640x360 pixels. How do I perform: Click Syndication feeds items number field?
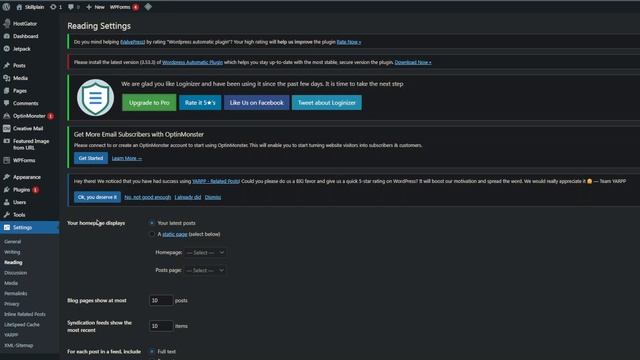161,326
